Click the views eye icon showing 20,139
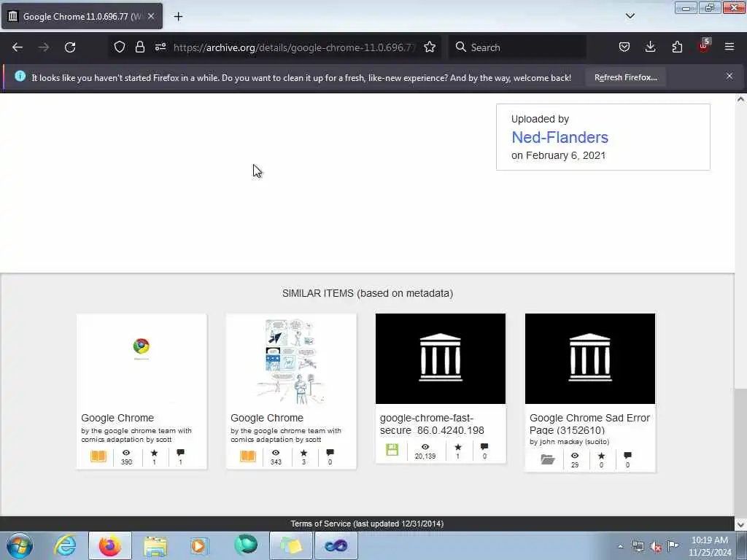This screenshot has width=747, height=560. [425, 447]
